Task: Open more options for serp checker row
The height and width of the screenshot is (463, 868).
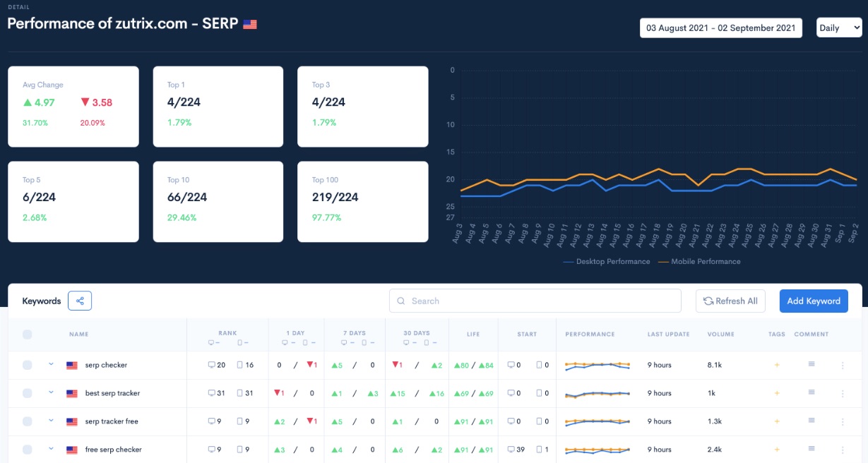Action: (842, 366)
